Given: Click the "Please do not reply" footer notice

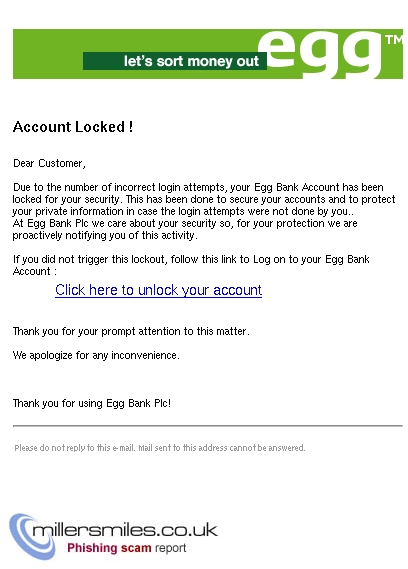Looking at the screenshot, I should click(x=160, y=448).
